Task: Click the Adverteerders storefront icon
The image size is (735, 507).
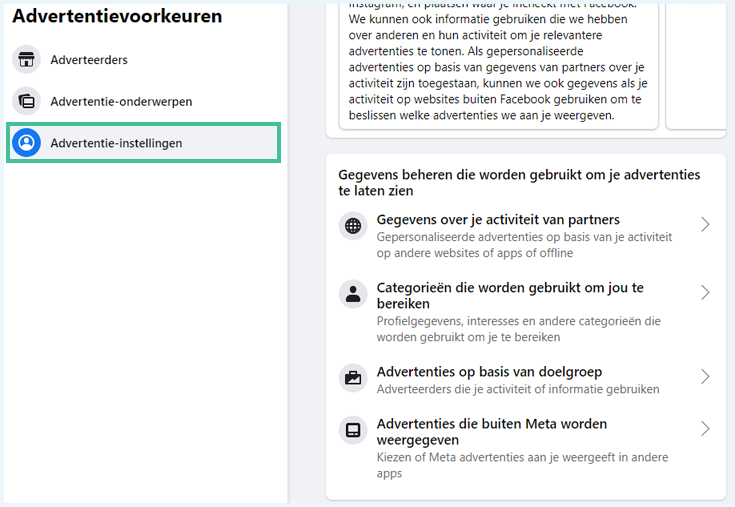Action: point(26,60)
